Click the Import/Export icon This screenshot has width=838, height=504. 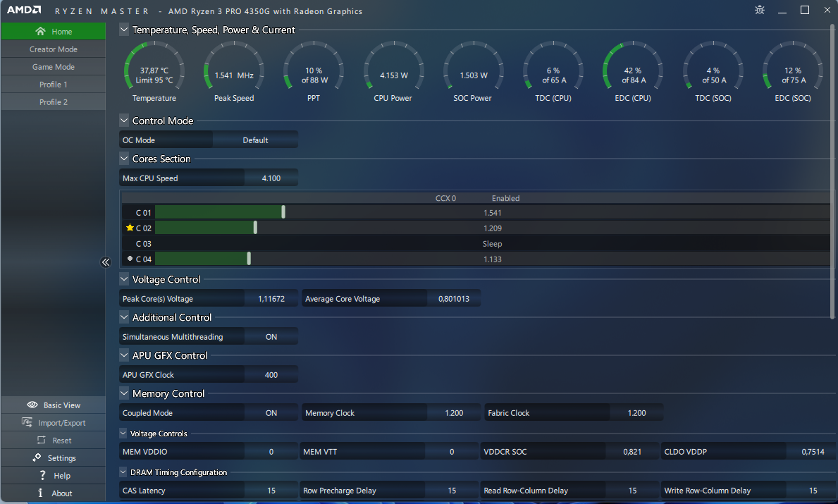tap(27, 422)
